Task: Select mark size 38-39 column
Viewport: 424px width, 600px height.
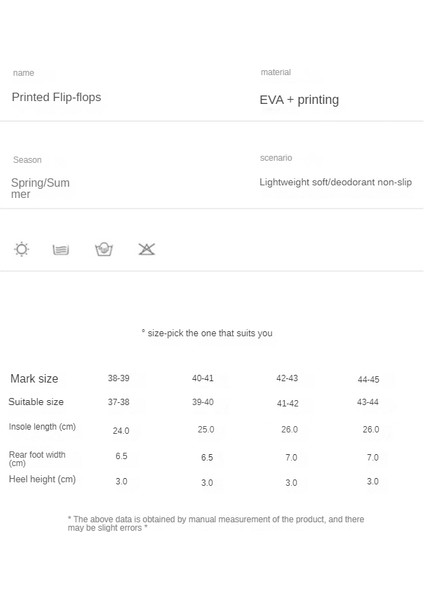Action: 119,378
